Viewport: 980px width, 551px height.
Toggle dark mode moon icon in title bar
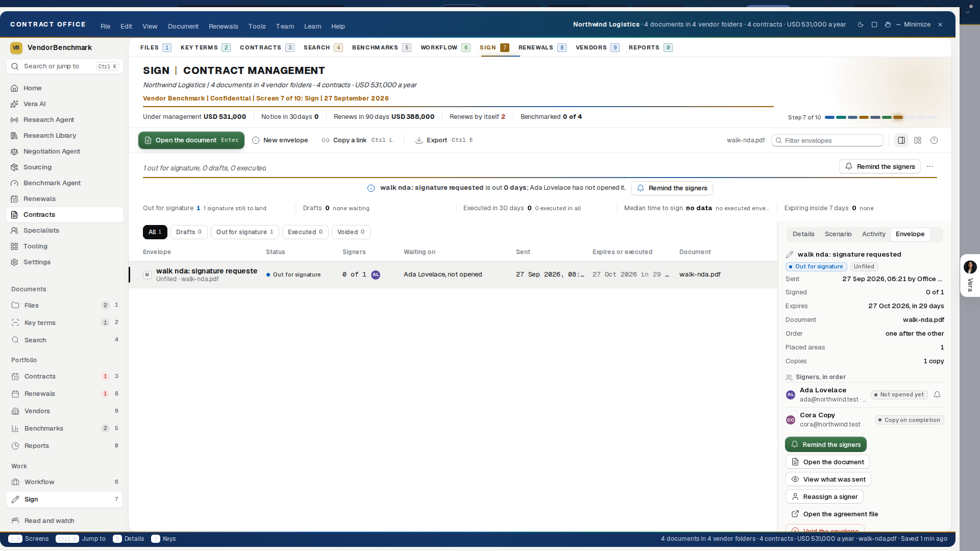pyautogui.click(x=861, y=24)
